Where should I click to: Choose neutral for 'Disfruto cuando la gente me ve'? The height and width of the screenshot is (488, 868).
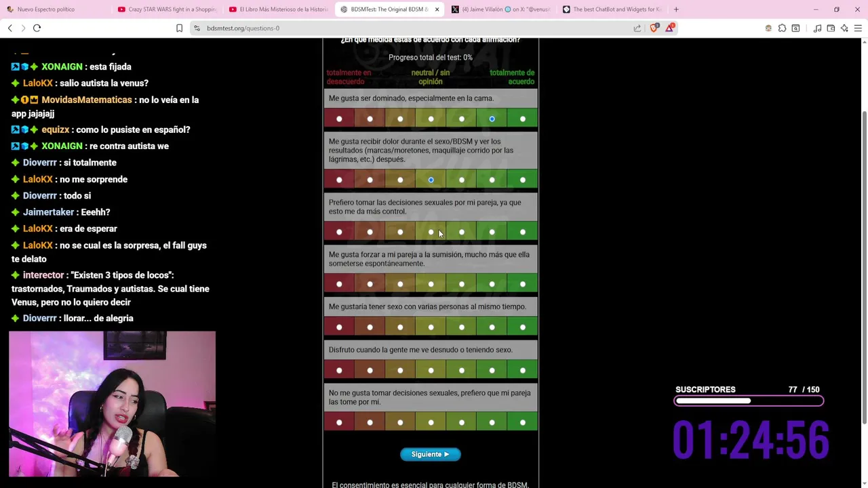click(x=431, y=371)
